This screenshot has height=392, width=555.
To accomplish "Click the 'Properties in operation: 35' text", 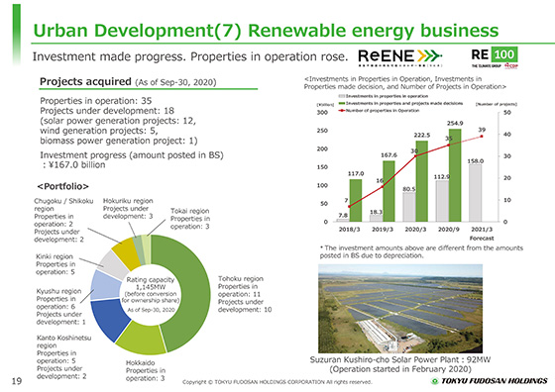I will 95,101.
